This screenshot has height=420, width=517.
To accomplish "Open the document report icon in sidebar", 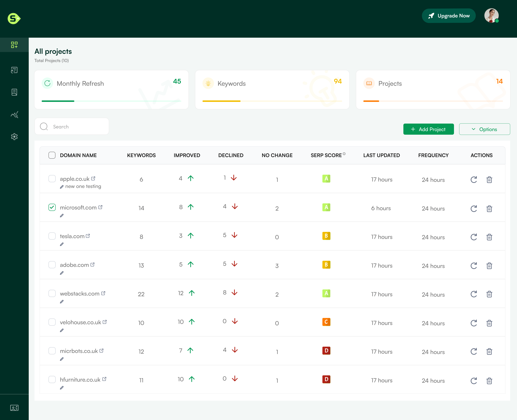I will (14, 92).
